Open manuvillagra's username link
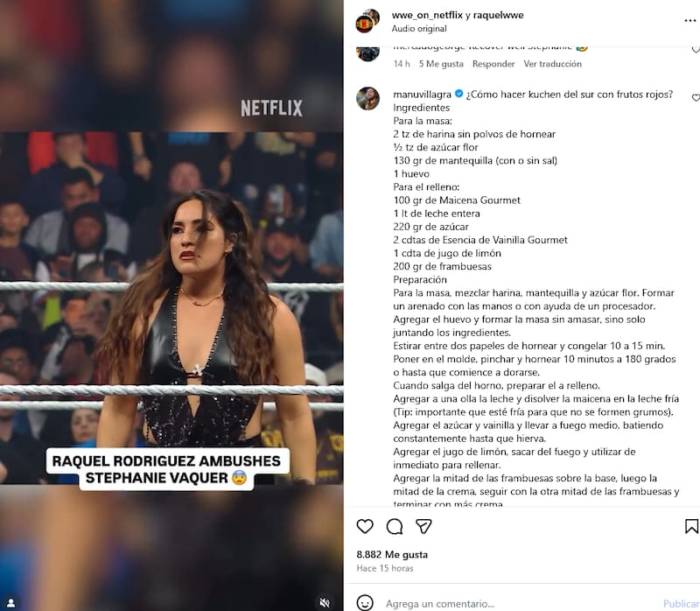Screen dimensions: 700x611 422,95
